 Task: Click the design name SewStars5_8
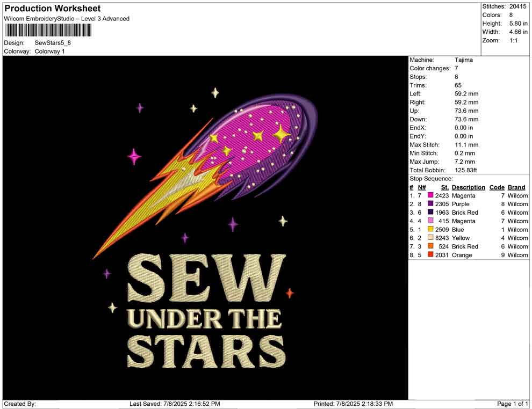pos(53,43)
